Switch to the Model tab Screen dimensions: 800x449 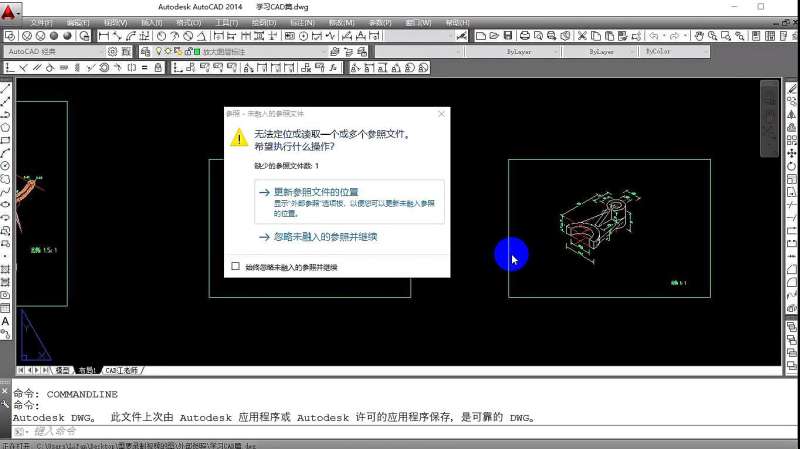pos(63,370)
